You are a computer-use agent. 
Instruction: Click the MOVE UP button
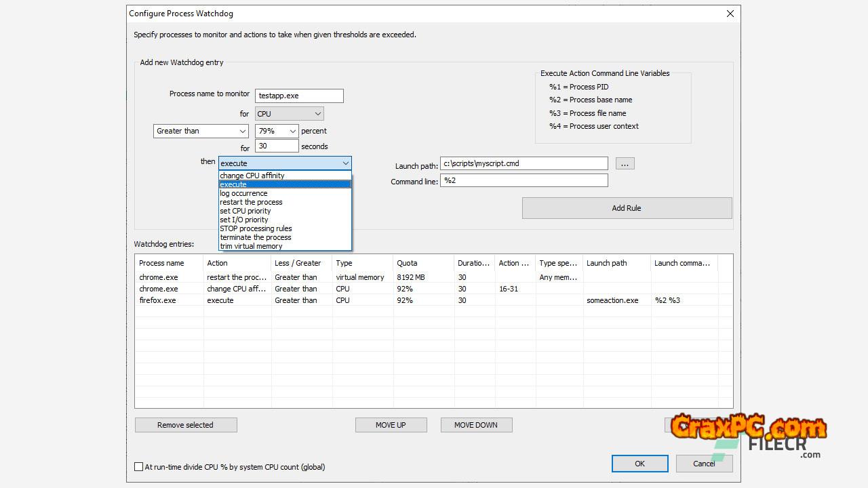click(x=391, y=425)
